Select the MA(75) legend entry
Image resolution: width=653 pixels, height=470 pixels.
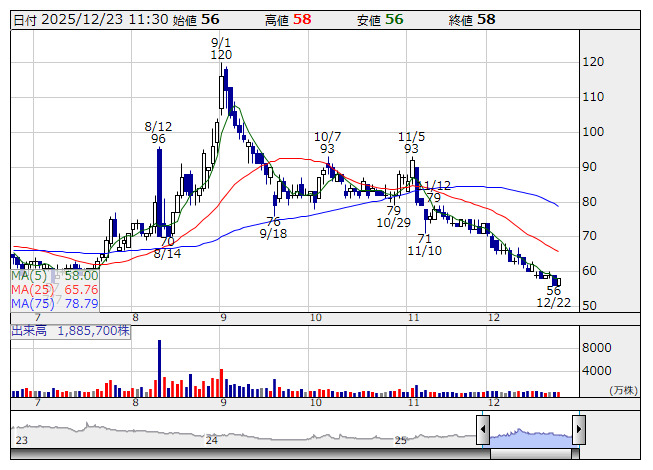click(x=55, y=303)
